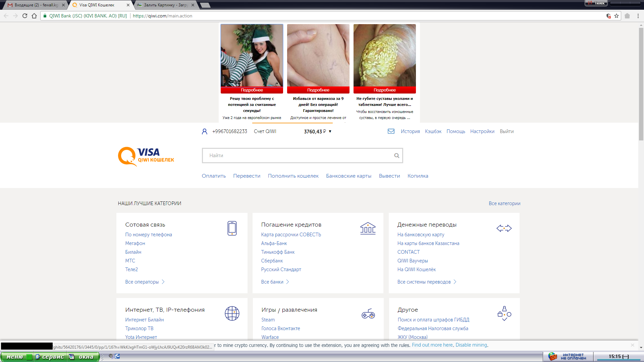Click Find out more here link
The image size is (644, 362).
coord(432,345)
